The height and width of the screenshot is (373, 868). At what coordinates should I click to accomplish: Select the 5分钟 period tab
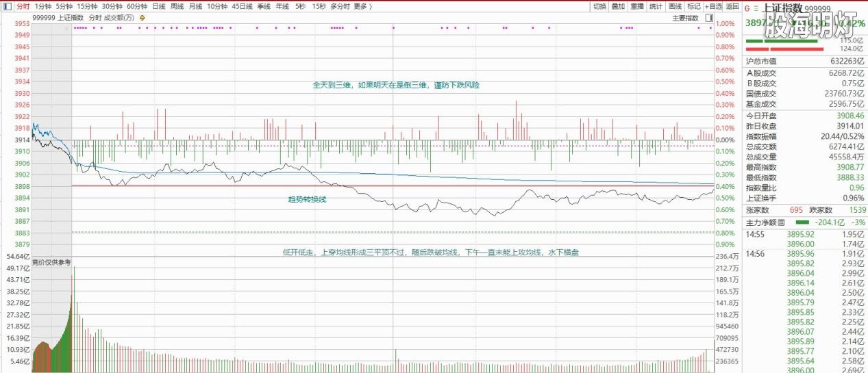tap(64, 6)
